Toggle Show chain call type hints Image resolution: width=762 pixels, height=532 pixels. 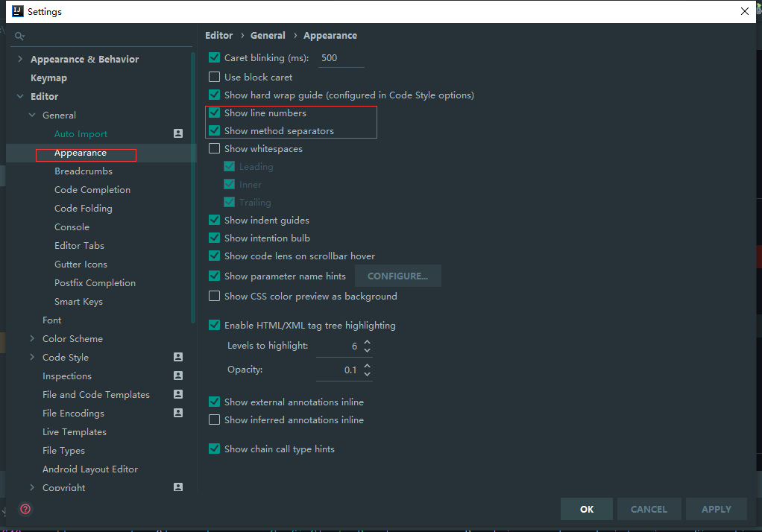(214, 449)
